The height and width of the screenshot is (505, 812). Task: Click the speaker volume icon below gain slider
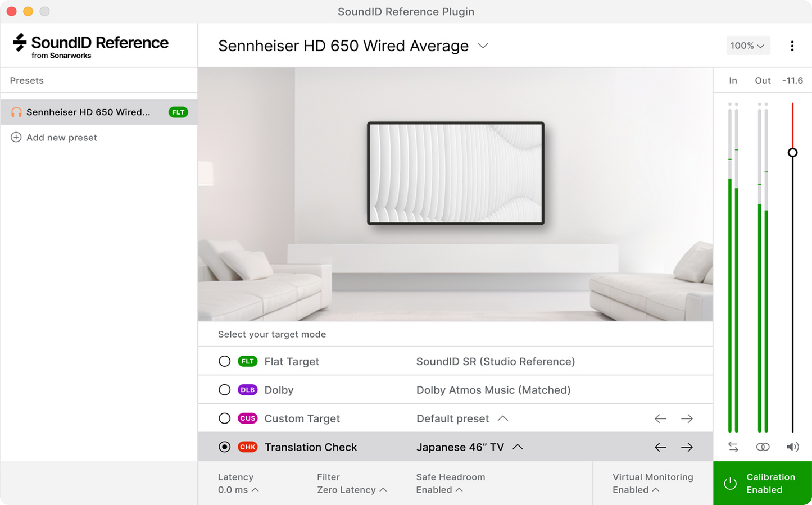click(792, 447)
